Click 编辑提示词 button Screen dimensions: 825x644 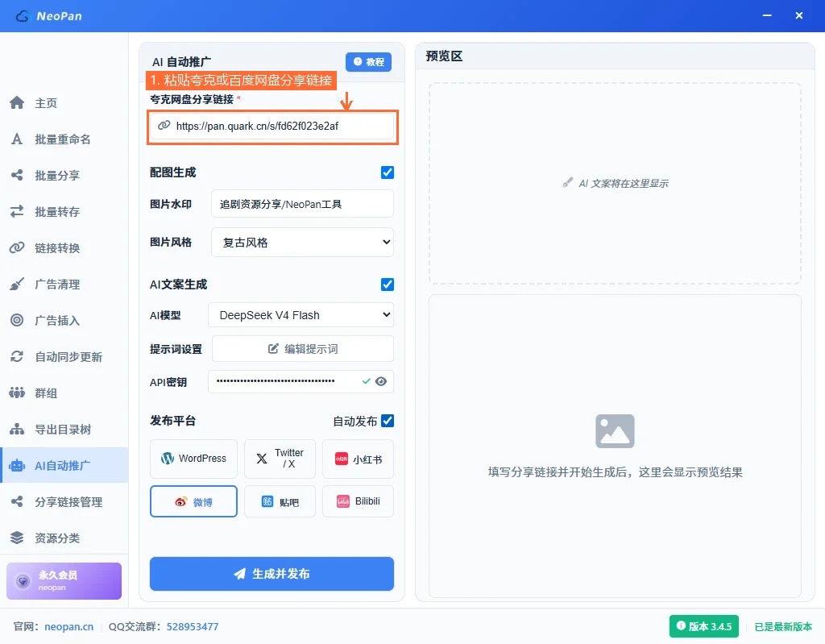tap(303, 348)
